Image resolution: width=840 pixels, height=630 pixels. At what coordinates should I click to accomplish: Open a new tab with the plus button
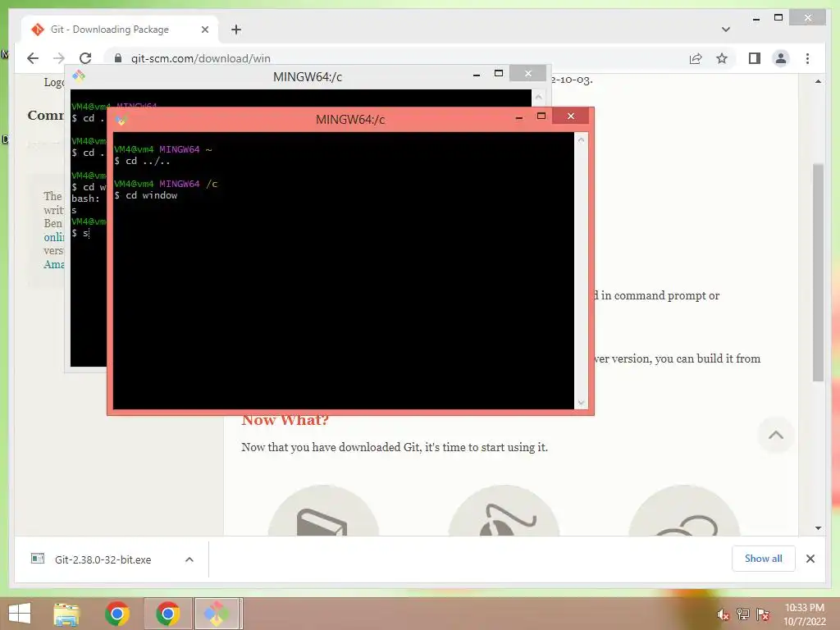click(x=236, y=30)
